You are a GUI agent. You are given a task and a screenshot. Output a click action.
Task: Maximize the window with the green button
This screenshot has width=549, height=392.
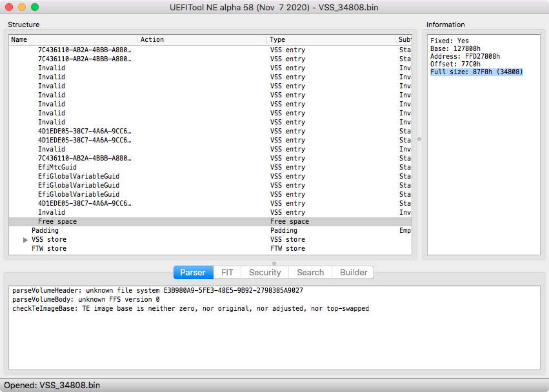pos(35,7)
